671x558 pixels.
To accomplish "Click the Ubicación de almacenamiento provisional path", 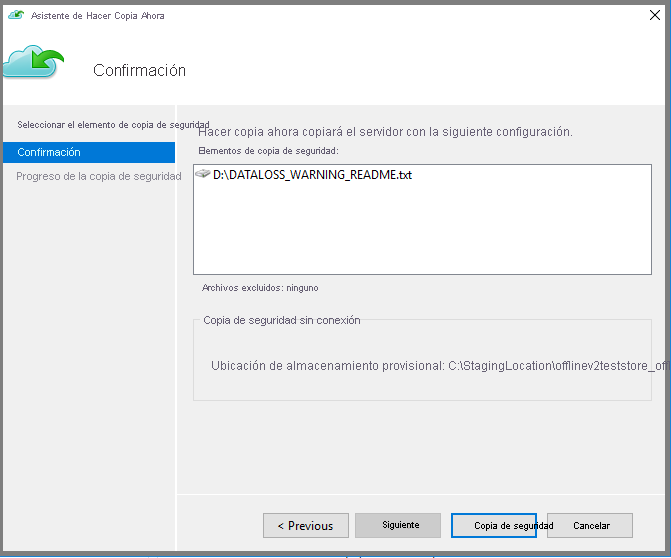I will [x=441, y=366].
